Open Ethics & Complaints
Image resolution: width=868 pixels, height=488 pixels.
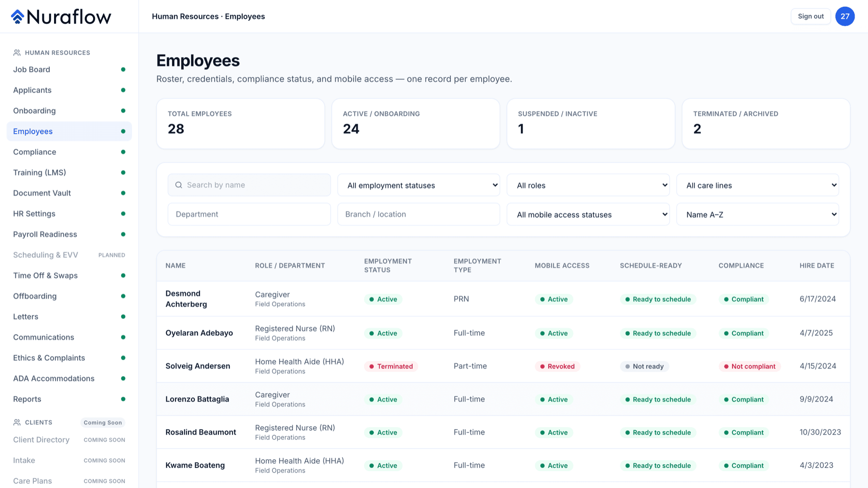click(69, 358)
